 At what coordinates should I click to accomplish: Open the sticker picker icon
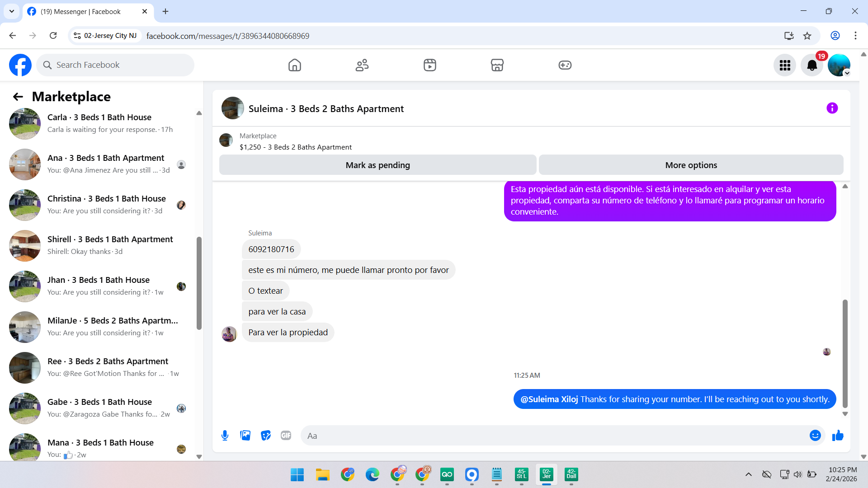pos(266,436)
